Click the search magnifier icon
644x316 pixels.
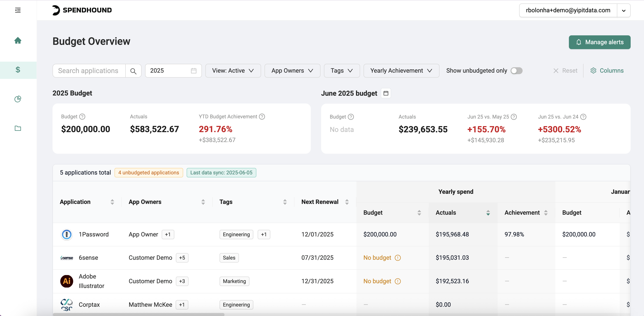133,71
